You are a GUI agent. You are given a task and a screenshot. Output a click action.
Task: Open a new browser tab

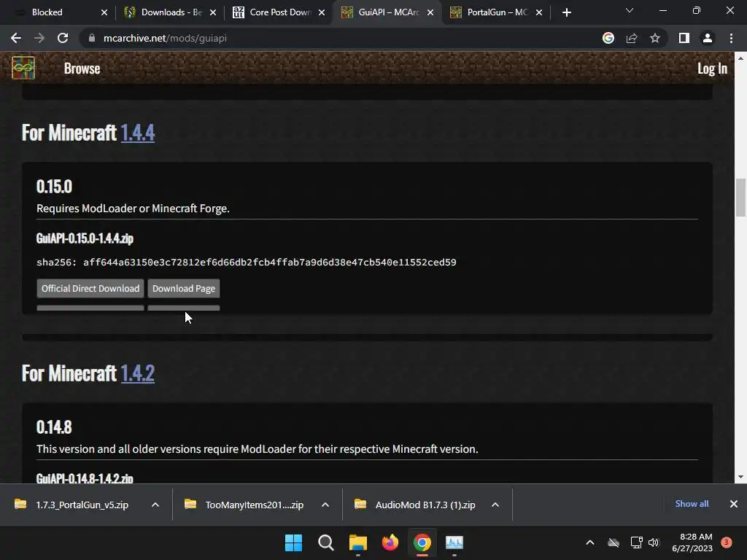[x=566, y=12]
